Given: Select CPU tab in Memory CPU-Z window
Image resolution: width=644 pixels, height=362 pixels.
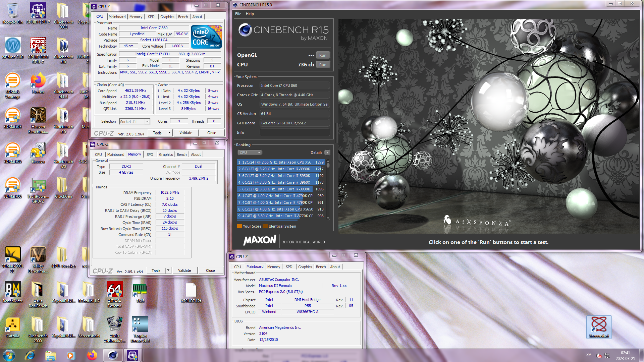Looking at the screenshot, I should (98, 155).
